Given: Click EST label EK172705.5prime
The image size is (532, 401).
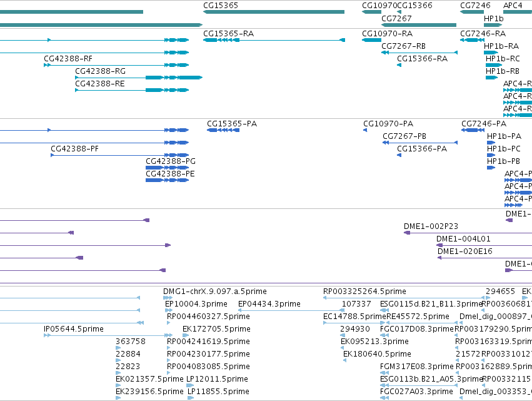Looking at the screenshot, I should [x=216, y=329].
